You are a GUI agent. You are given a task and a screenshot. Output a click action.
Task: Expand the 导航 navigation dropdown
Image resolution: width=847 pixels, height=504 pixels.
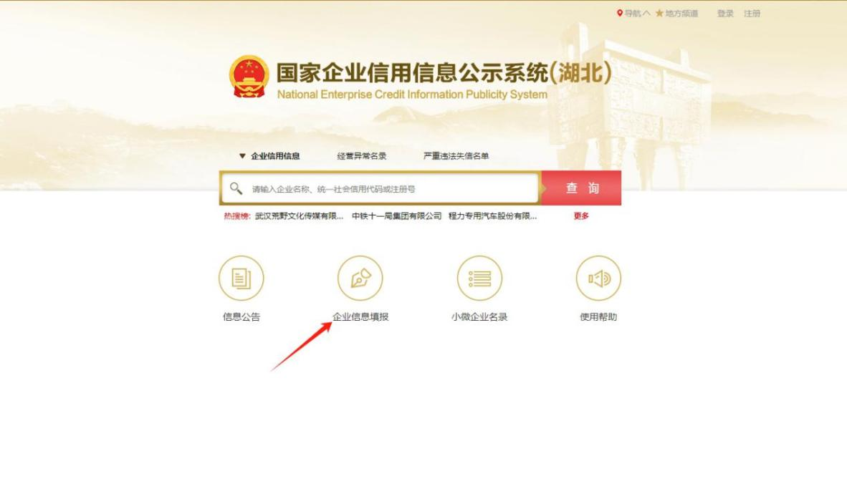point(638,14)
